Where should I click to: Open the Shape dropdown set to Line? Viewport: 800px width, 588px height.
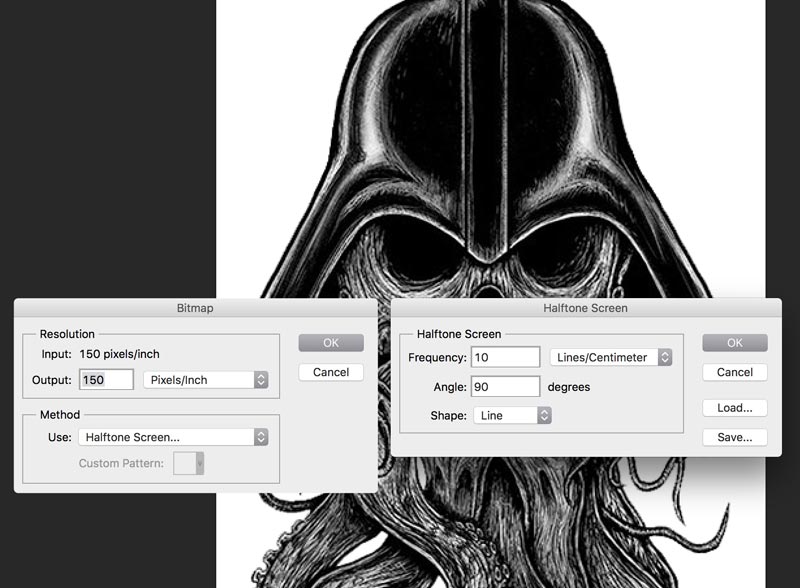[x=512, y=415]
